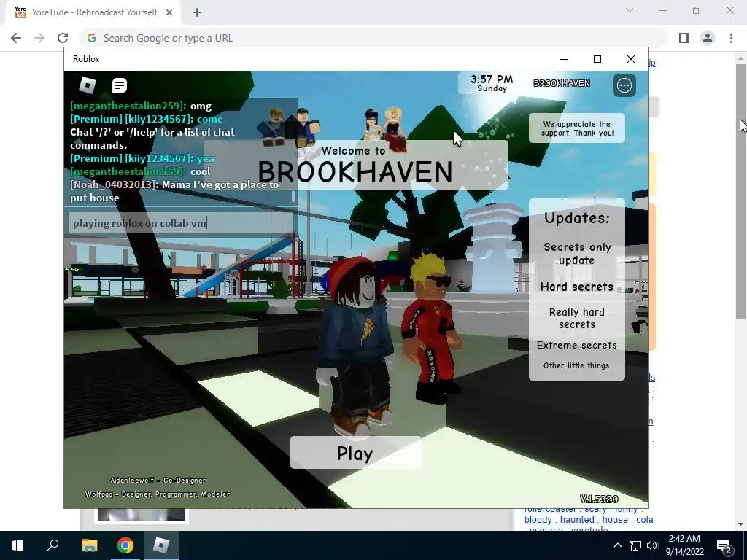Click the browser Back arrow

tap(16, 38)
